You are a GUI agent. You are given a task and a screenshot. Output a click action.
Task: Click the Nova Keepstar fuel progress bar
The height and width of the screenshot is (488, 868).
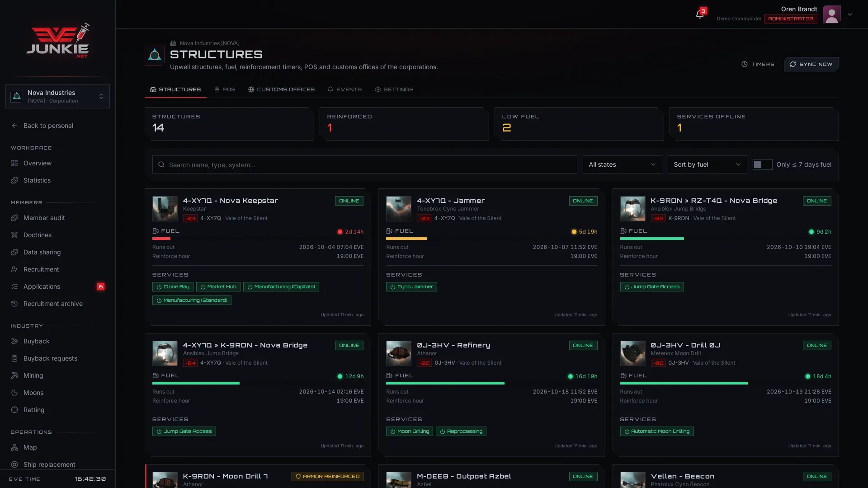click(x=258, y=239)
